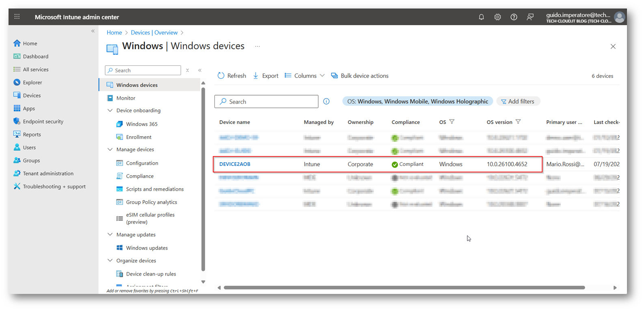
Task: Collapse the Organize devices section
Action: pyautogui.click(x=110, y=260)
